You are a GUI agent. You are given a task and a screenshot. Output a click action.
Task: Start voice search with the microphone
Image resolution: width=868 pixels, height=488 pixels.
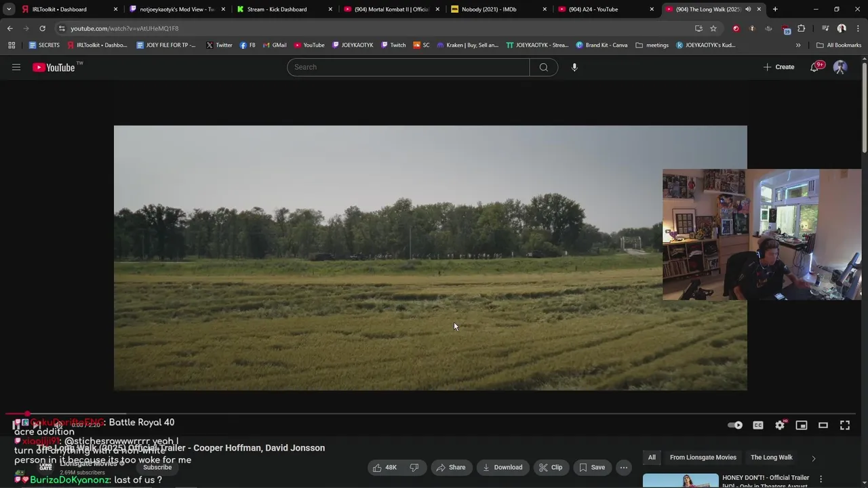[574, 67]
